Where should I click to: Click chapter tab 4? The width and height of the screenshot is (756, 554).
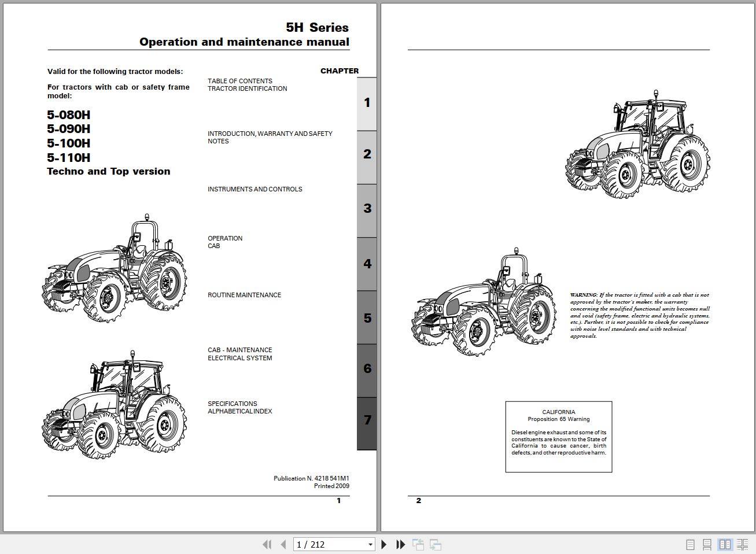tap(367, 264)
